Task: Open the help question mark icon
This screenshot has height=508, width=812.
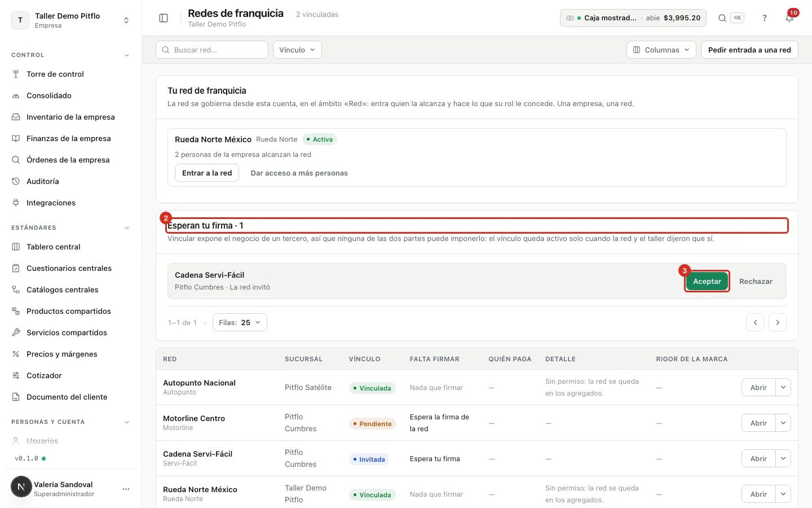Action: [765, 18]
